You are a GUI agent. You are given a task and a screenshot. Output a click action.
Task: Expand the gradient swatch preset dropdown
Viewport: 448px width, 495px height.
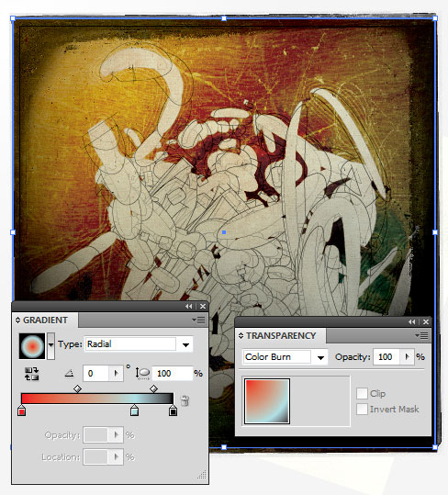[x=50, y=345]
